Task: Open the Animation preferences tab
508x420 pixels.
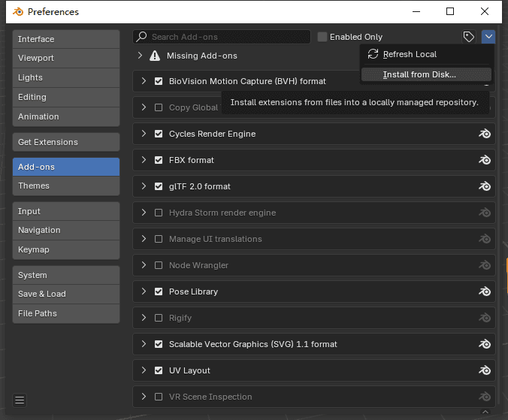Action: click(66, 116)
